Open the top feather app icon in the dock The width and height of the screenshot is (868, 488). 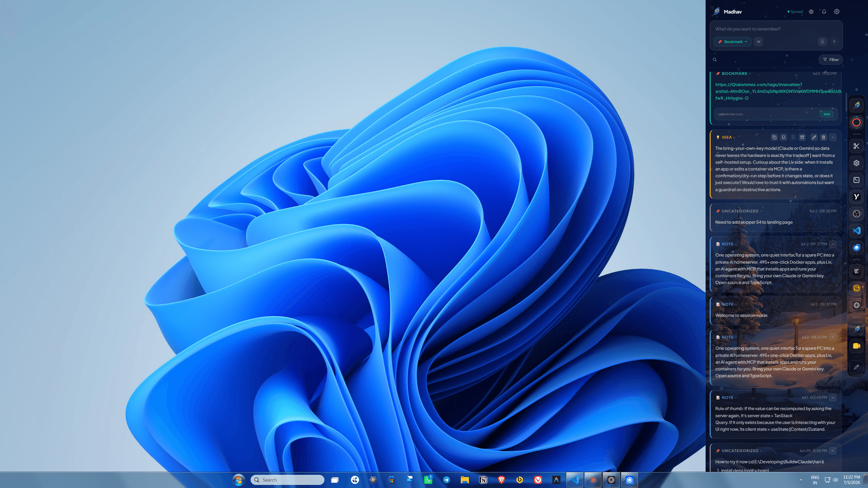(856, 105)
